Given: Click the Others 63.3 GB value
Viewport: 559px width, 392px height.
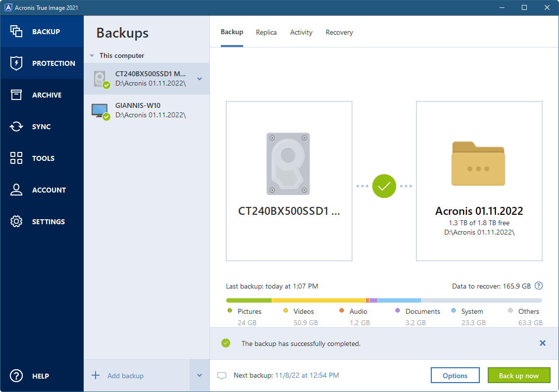Looking at the screenshot, I should pyautogui.click(x=530, y=323).
